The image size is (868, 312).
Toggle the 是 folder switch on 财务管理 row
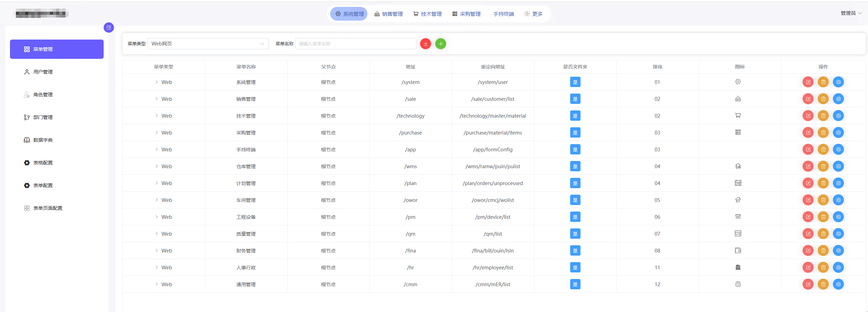(x=575, y=250)
